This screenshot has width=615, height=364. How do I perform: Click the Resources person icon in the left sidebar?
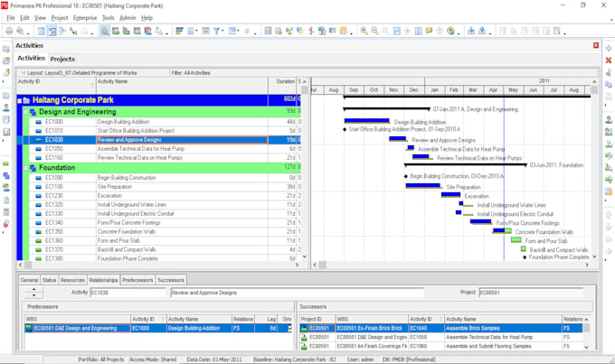tap(6, 107)
